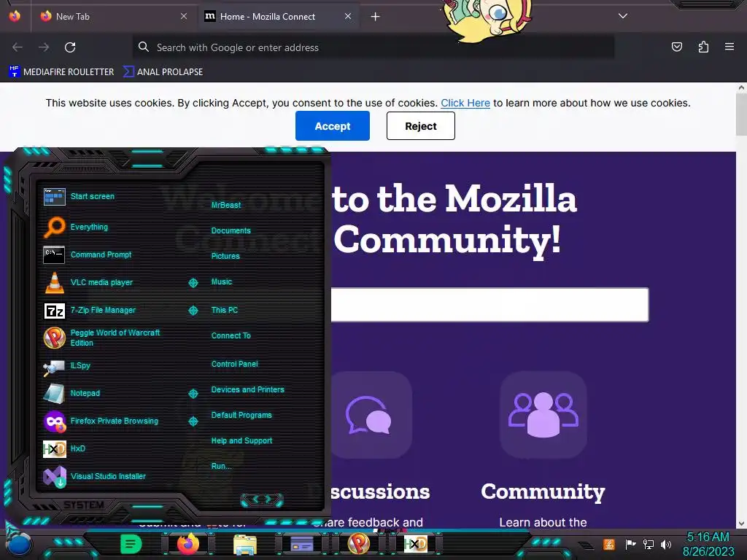This screenshot has width=747, height=560.
Task: Open a new tab with plus button
Action: [x=376, y=16]
